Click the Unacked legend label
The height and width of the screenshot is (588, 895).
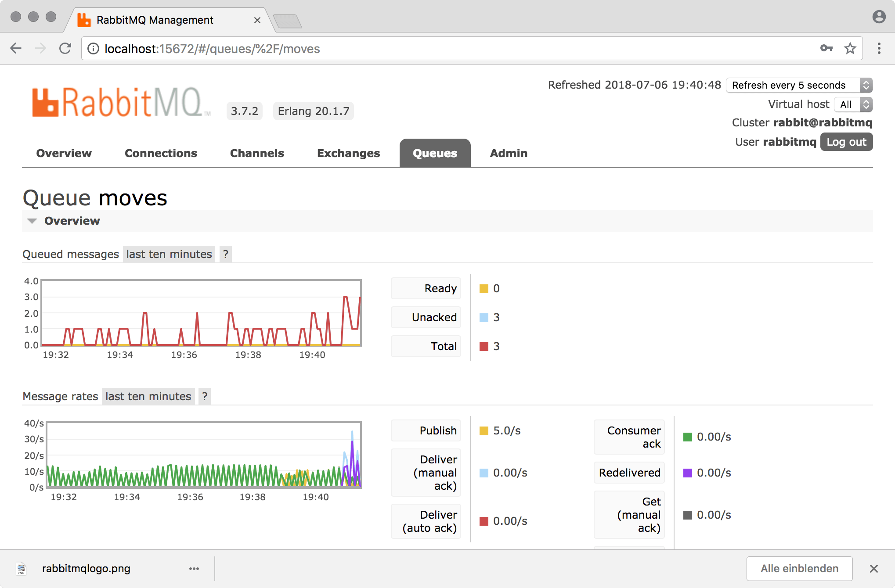click(426, 317)
